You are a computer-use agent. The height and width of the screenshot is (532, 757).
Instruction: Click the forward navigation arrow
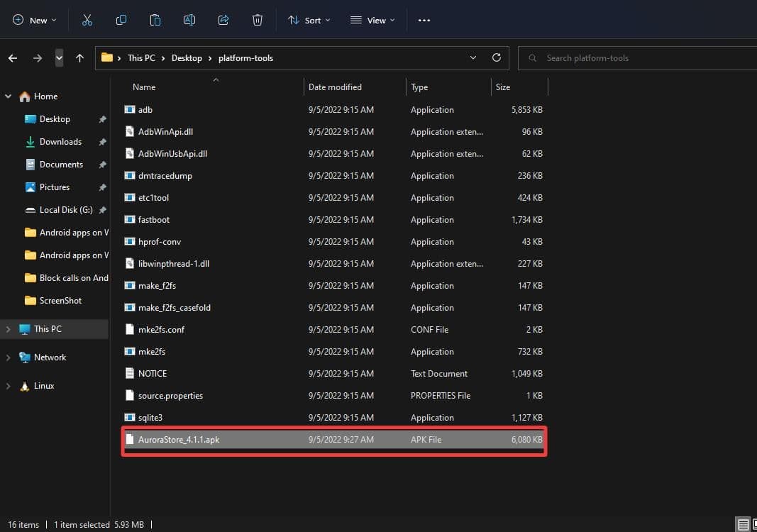tap(37, 57)
